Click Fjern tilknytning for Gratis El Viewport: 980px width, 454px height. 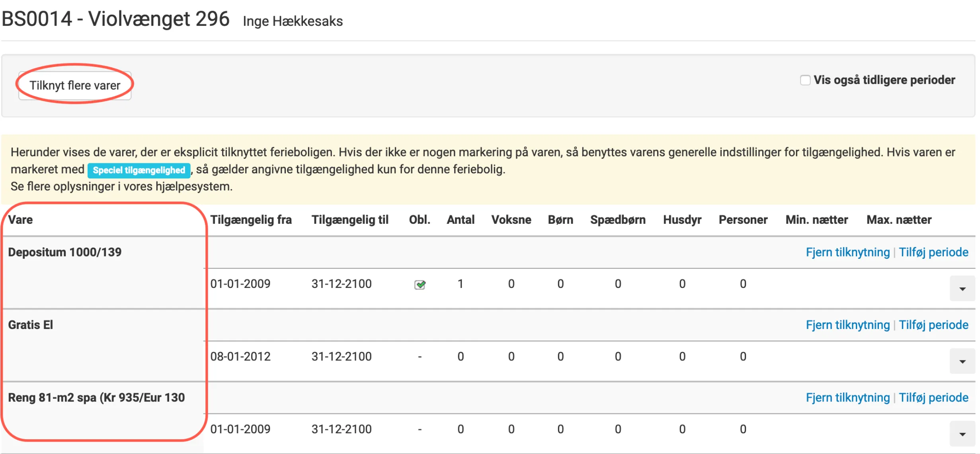pyautogui.click(x=847, y=325)
